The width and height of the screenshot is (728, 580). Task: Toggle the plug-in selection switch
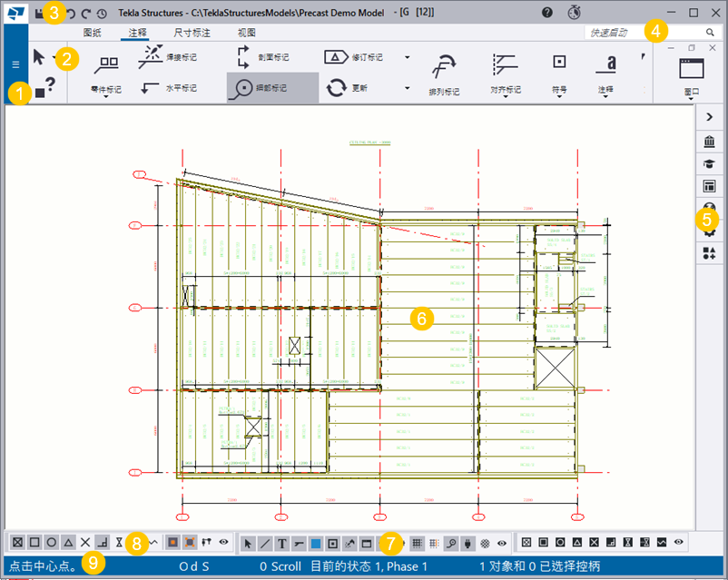coord(468,544)
